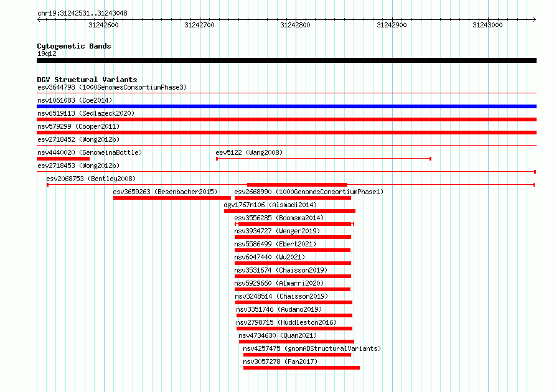Open nsv6519113 (Sedlazeck2020) variant label
This screenshot has width=554, height=392.
tap(86, 113)
